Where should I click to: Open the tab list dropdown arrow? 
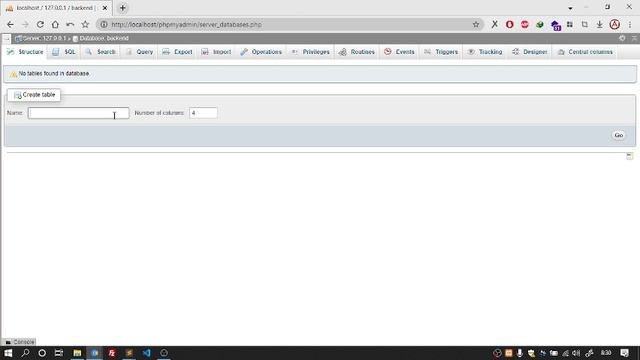(570, 8)
